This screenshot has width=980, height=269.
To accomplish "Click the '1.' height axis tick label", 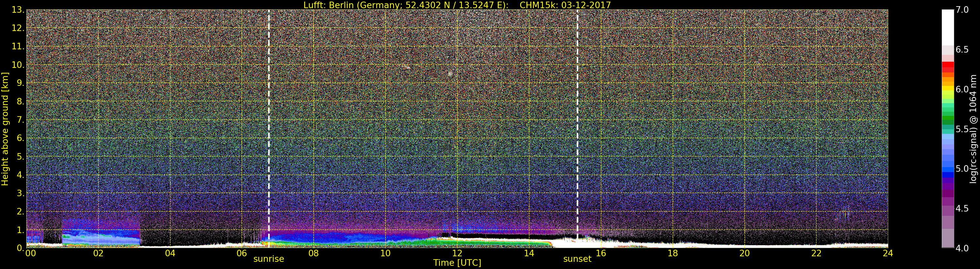I will pos(20,230).
